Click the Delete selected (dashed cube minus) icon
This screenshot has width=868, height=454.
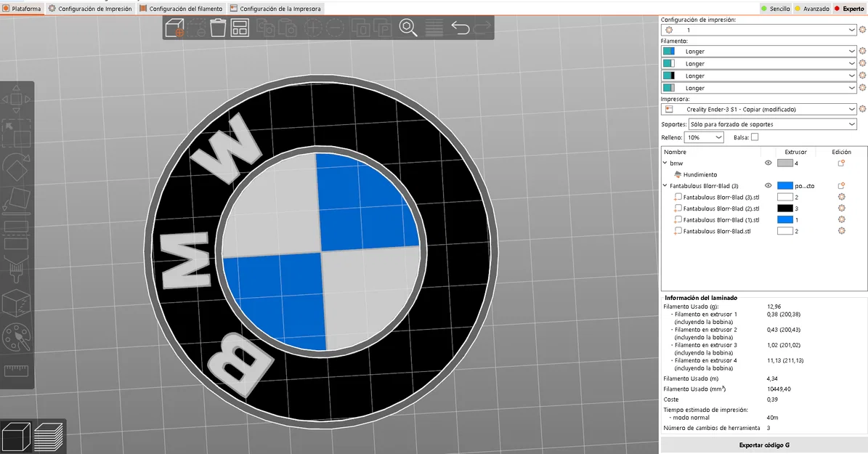point(197,28)
